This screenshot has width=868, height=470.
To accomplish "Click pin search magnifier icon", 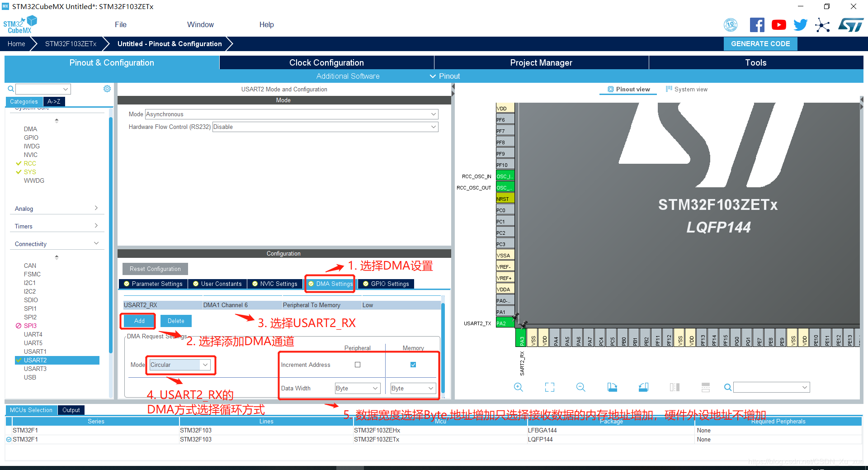I will [727, 387].
